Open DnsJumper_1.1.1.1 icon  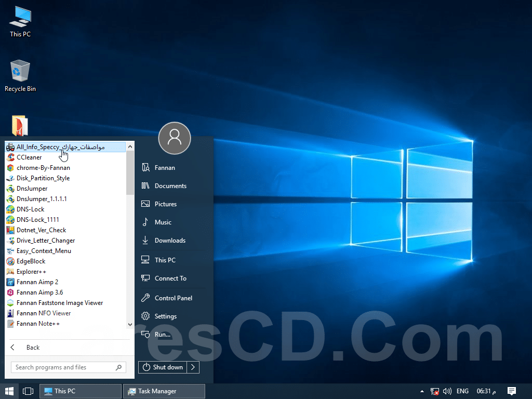point(10,199)
